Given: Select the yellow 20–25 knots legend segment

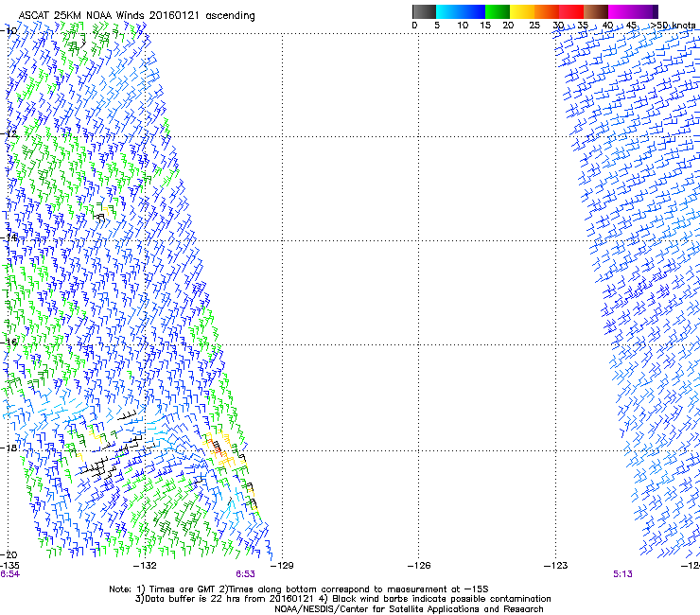Looking at the screenshot, I should tap(522, 11).
